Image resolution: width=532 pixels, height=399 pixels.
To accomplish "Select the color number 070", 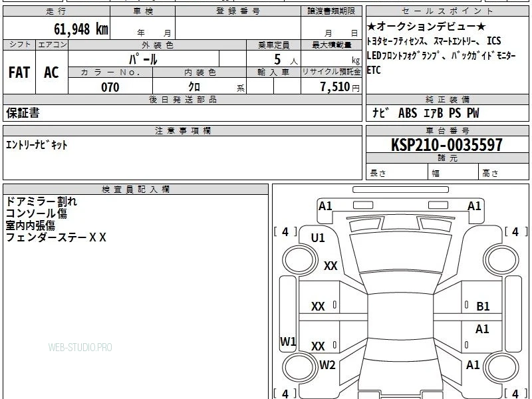I will 110,87.
